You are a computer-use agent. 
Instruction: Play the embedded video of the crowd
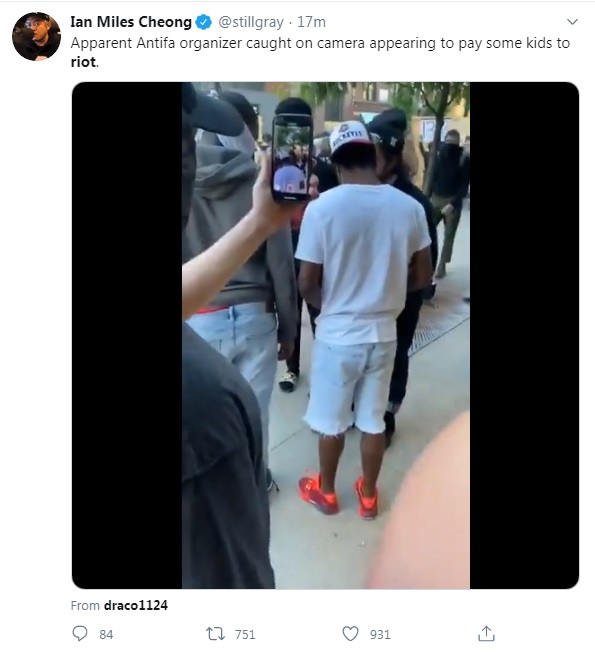pyautogui.click(x=325, y=335)
